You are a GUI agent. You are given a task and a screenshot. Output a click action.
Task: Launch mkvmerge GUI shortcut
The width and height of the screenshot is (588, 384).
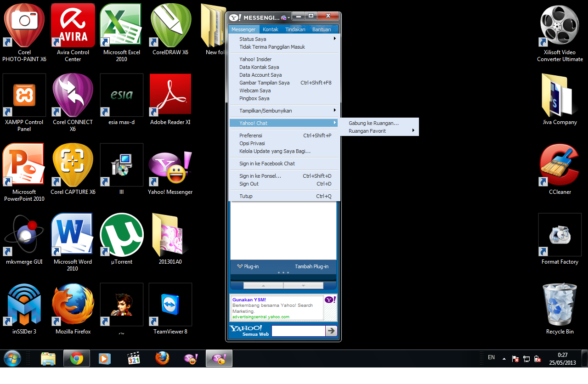[x=24, y=239]
